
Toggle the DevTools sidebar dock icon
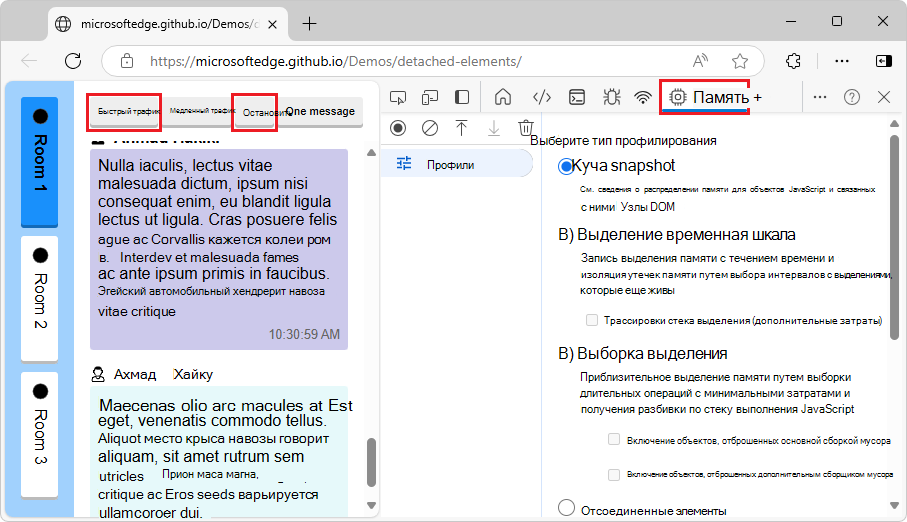click(x=462, y=97)
